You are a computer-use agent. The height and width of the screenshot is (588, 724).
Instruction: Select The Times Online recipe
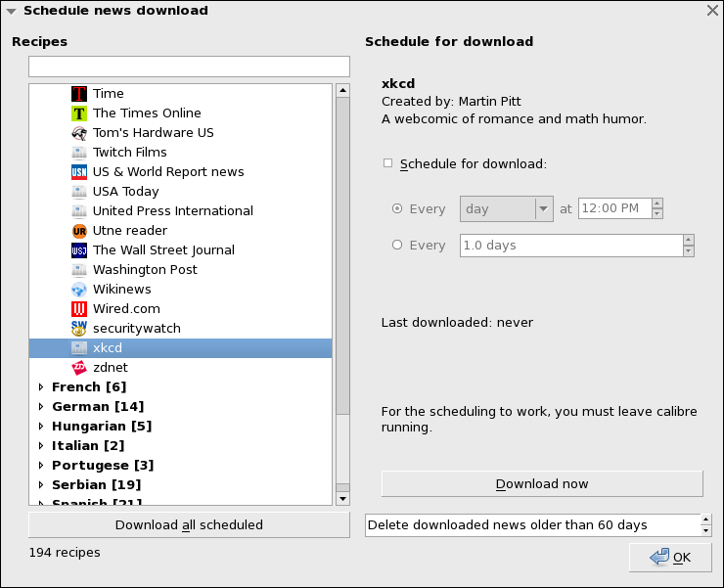point(147,113)
